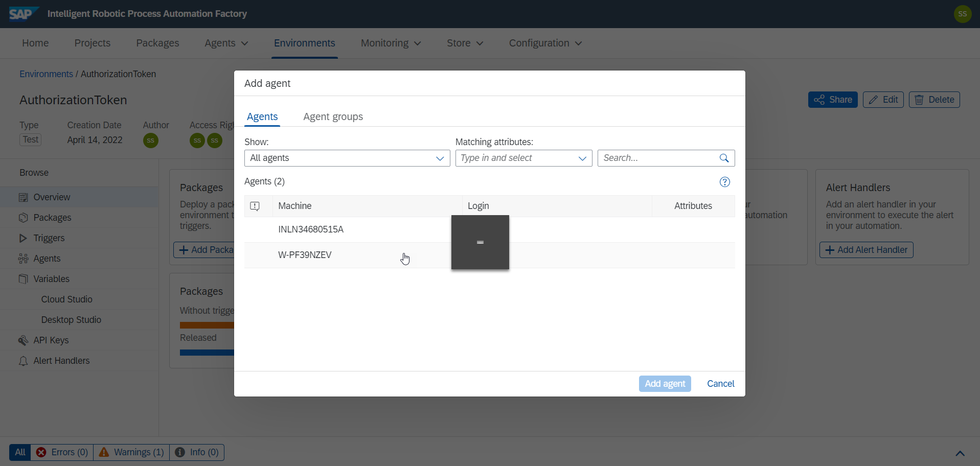Expand the Monitoring menu

tap(391, 43)
